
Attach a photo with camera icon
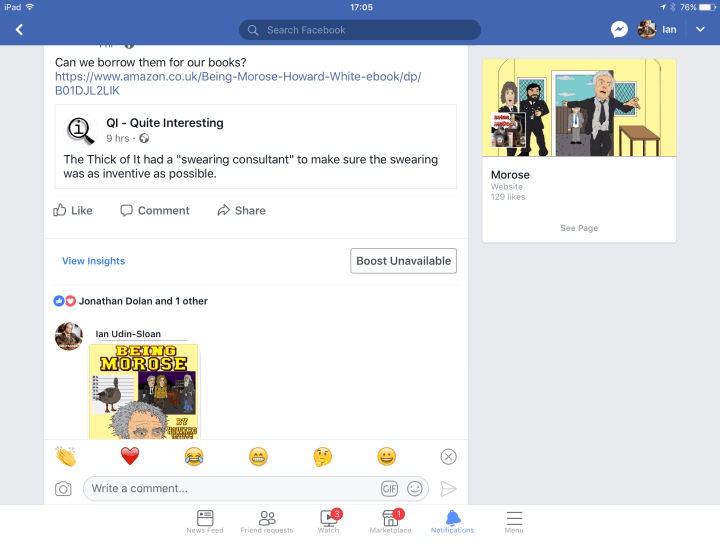(x=64, y=489)
